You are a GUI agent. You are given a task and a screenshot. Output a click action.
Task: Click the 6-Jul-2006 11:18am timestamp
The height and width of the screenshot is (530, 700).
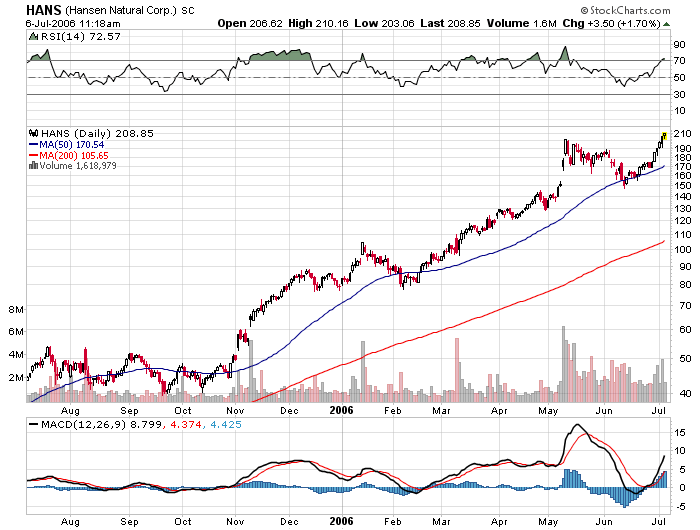(x=73, y=24)
